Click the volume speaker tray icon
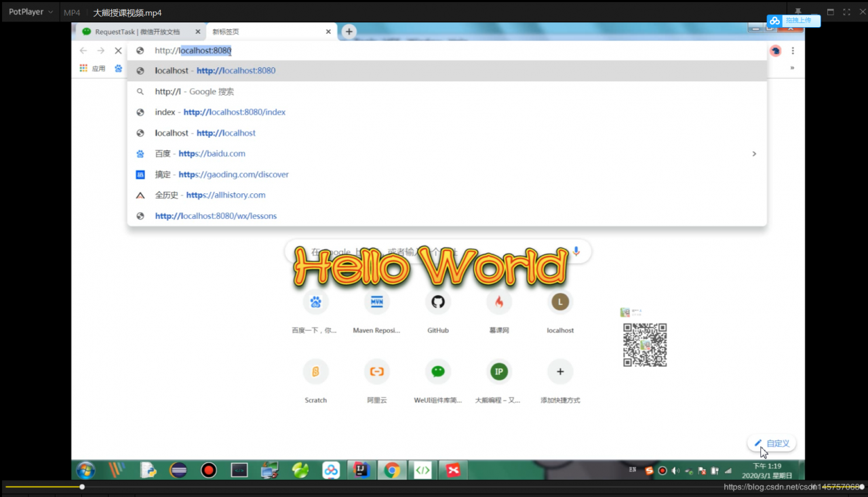Viewport: 868px width, 497px height. tap(675, 471)
